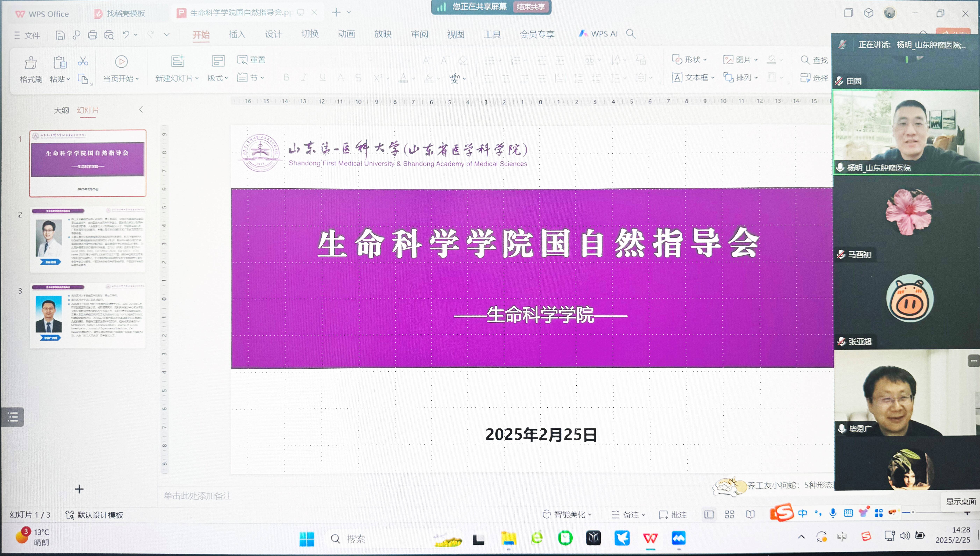Click the search magnifier beside WPS AI
This screenshot has height=556, width=980.
point(631,34)
